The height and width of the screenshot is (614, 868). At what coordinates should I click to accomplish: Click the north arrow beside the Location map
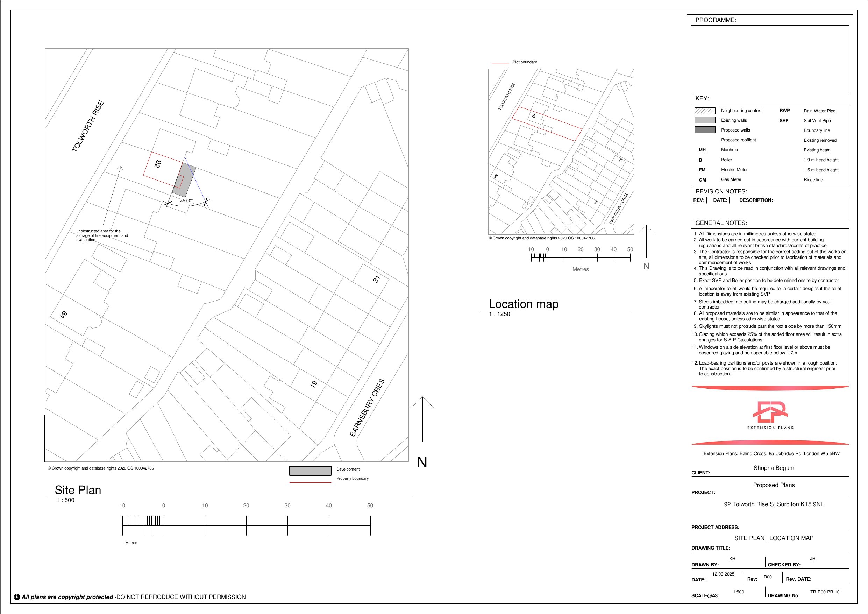coord(647,242)
